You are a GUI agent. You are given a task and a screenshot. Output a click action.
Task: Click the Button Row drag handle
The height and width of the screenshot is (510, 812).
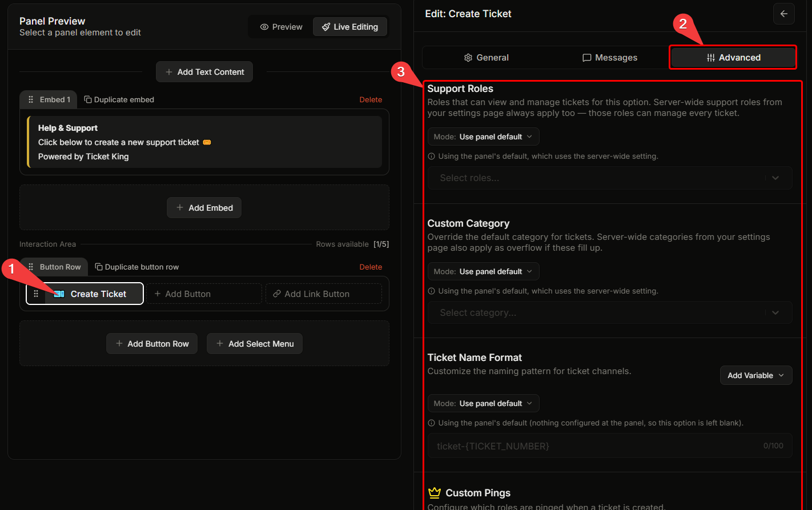[31, 267]
